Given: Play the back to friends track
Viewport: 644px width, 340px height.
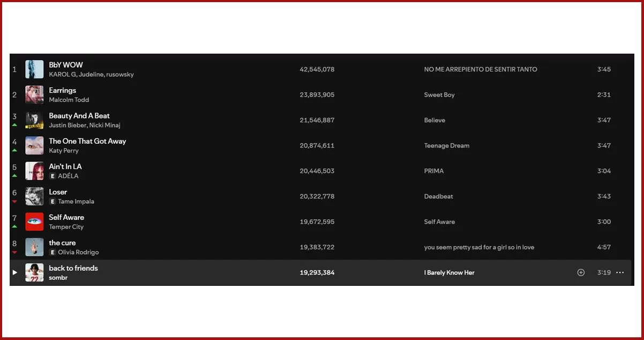Looking at the screenshot, I should coord(15,272).
